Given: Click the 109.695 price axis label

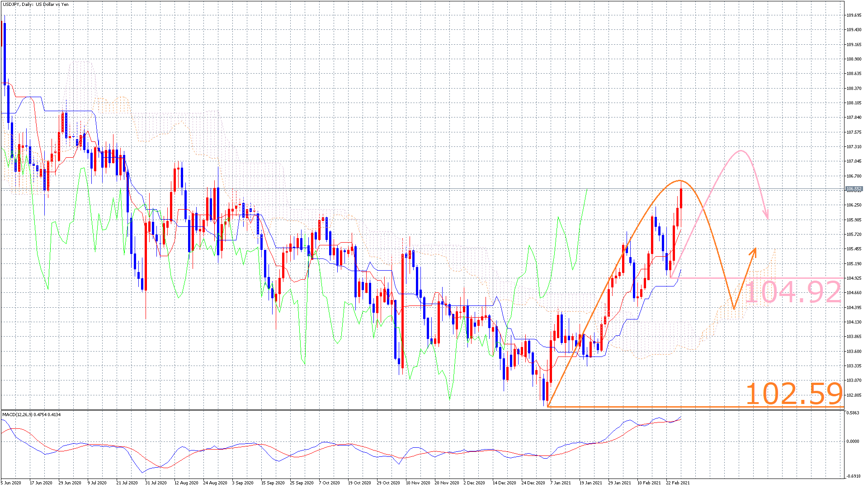Looking at the screenshot, I should pyautogui.click(x=854, y=15).
